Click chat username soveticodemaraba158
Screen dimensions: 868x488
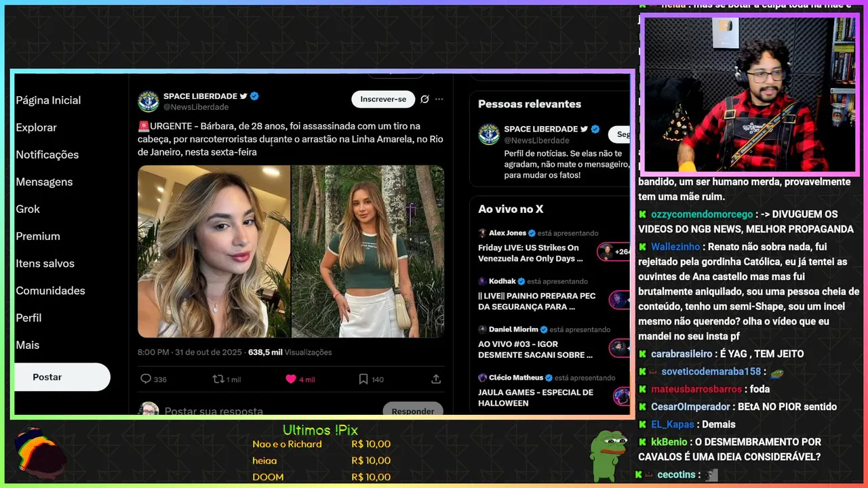pyautogui.click(x=711, y=371)
